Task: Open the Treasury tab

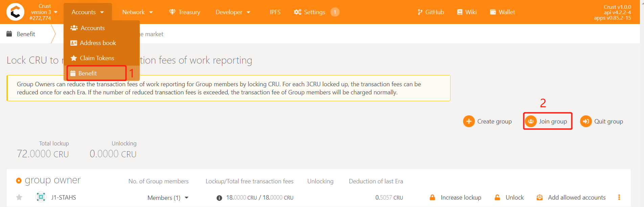Action: [185, 12]
